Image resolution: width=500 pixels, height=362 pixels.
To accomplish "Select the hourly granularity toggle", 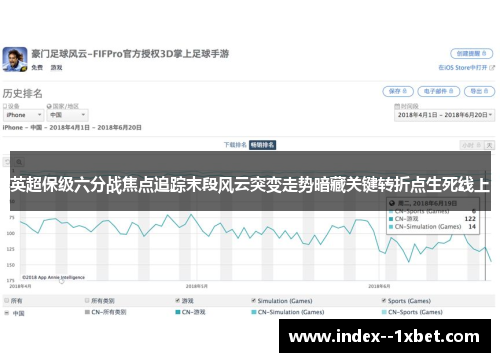I will (x=471, y=145).
